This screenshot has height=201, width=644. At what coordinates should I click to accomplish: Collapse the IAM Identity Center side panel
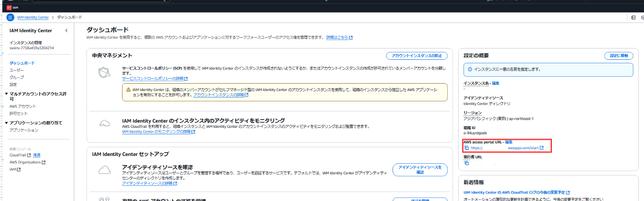click(x=66, y=30)
